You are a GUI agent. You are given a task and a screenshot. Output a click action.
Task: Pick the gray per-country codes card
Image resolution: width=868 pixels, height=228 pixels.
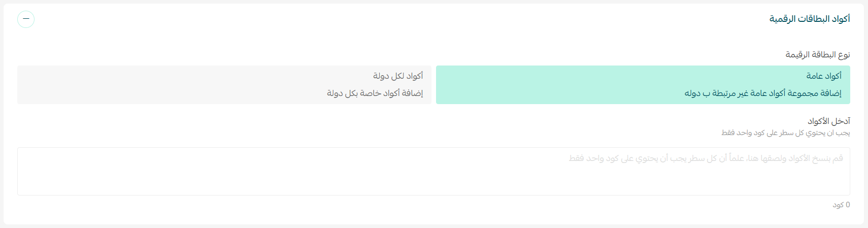coord(224,85)
